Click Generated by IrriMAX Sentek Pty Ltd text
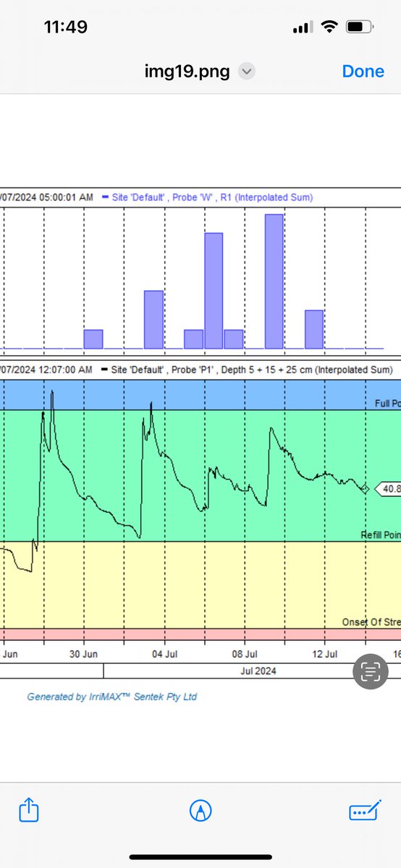Image resolution: width=401 pixels, height=868 pixels. coord(112,697)
